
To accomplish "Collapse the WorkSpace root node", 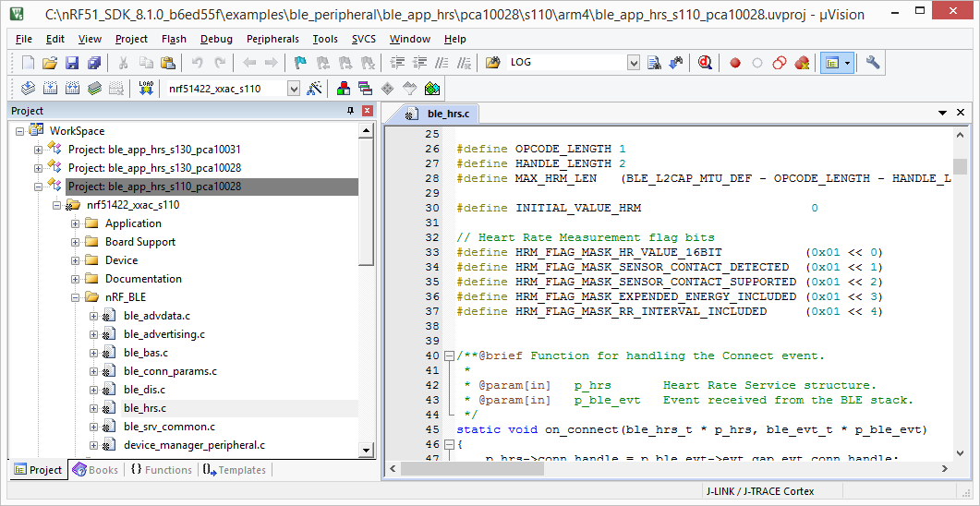I will pyautogui.click(x=19, y=131).
